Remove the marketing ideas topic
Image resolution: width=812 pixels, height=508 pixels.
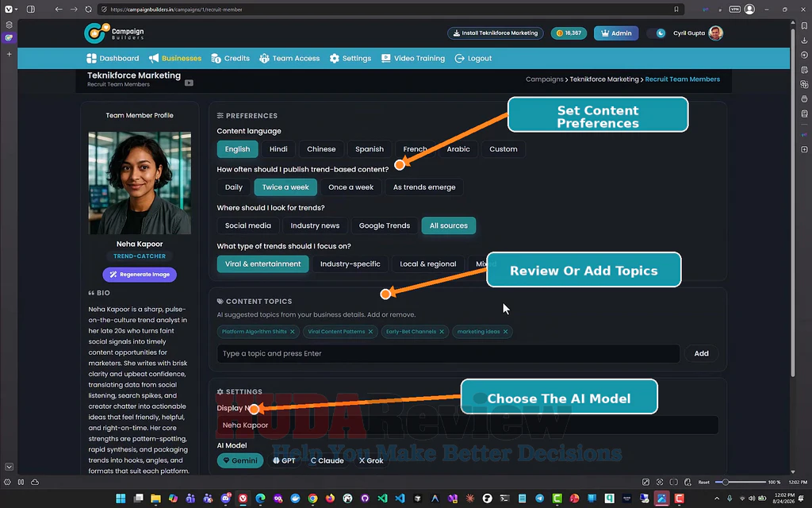click(505, 332)
